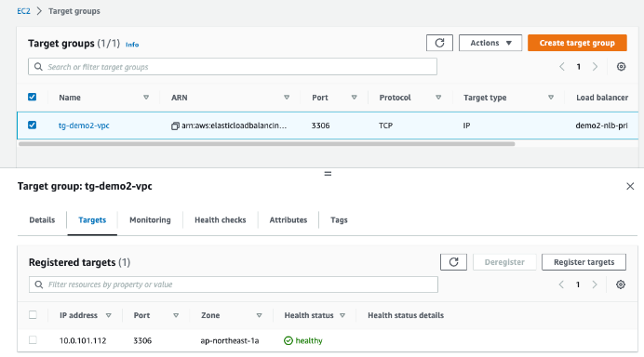Open the Actions dropdown menu
The height and width of the screenshot is (357, 644).
(x=490, y=43)
